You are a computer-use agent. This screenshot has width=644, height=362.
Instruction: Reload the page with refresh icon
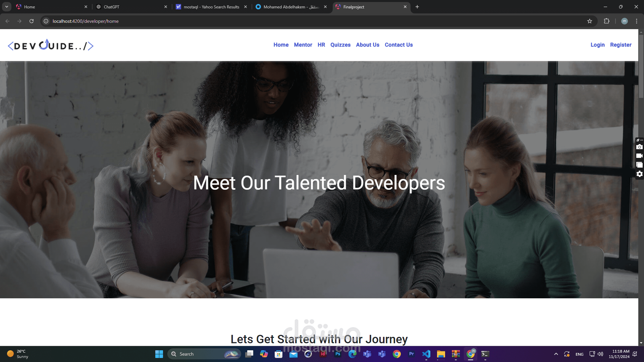32,21
